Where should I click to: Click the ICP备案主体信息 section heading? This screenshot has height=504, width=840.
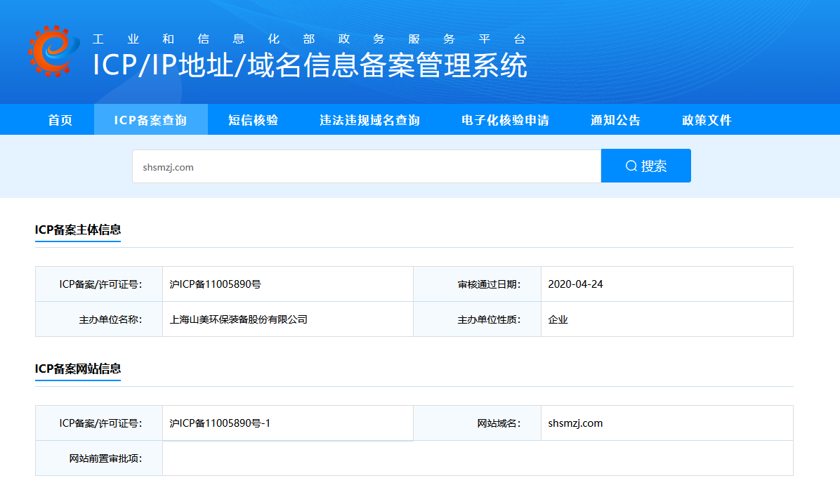coord(78,230)
